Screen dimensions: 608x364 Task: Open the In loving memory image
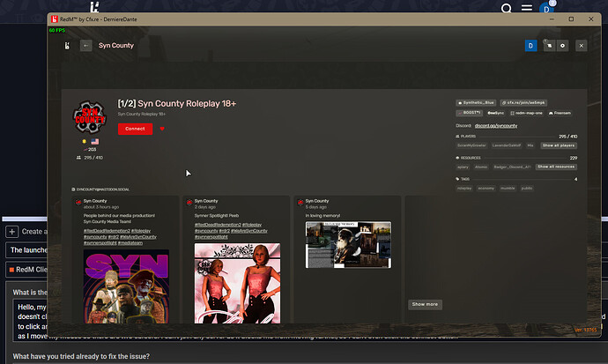click(x=348, y=245)
